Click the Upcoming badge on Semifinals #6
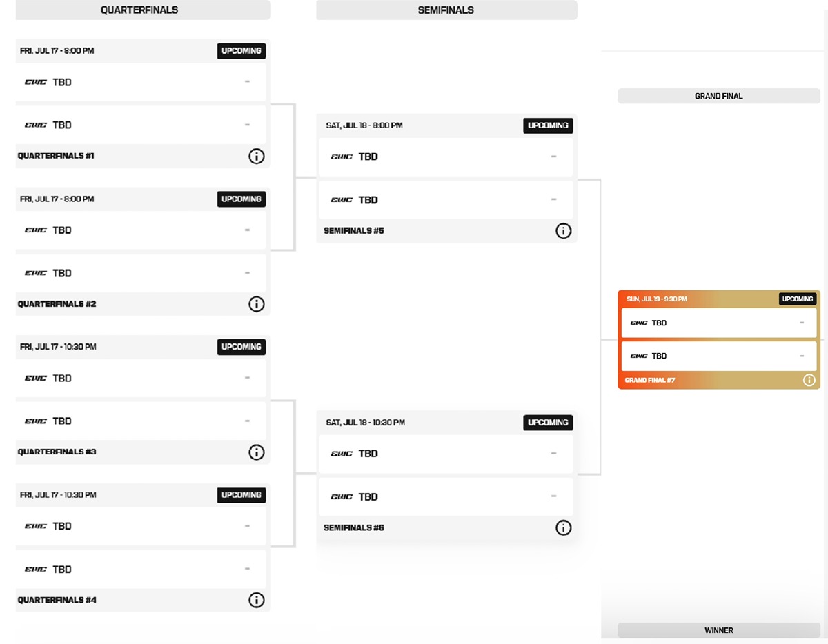Screen dimensions: 828x644 click(548, 423)
